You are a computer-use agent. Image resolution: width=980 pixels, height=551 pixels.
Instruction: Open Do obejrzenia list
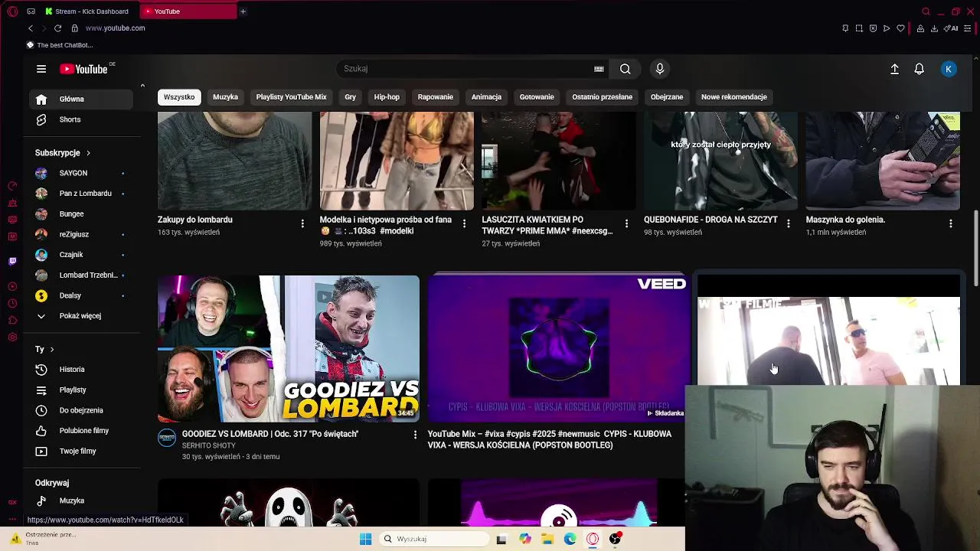(82, 410)
